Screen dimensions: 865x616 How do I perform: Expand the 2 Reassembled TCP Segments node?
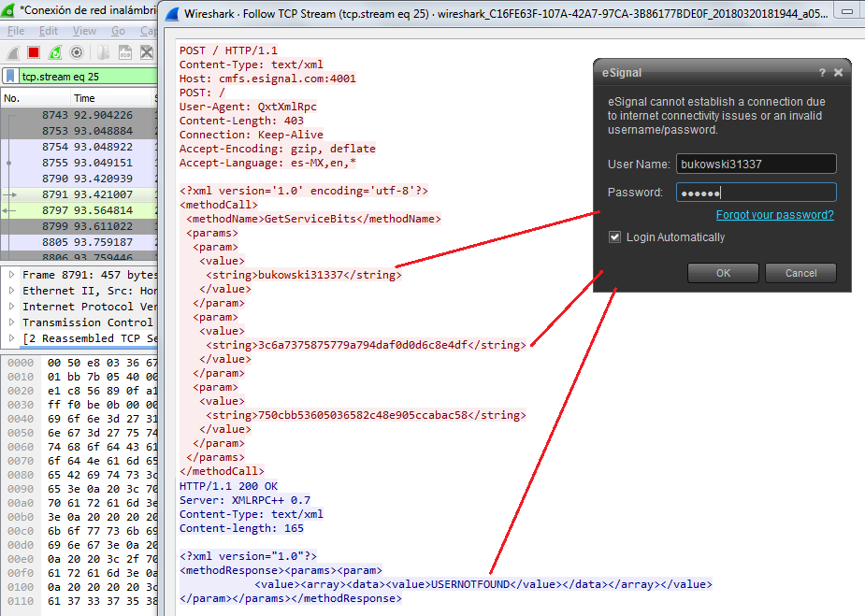tap(11, 338)
